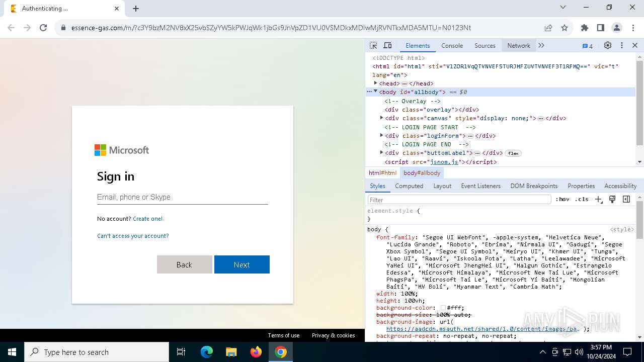Close the DevTools panel

tap(635, 45)
